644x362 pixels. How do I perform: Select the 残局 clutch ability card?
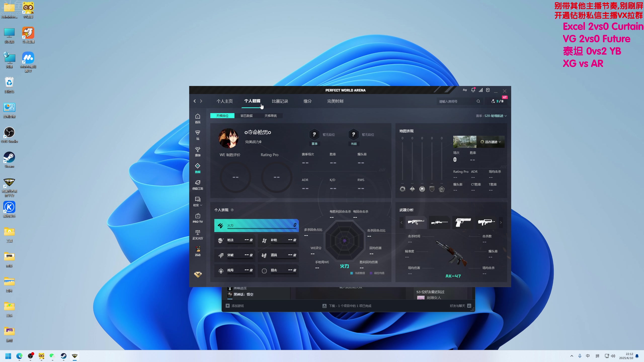coord(235,270)
